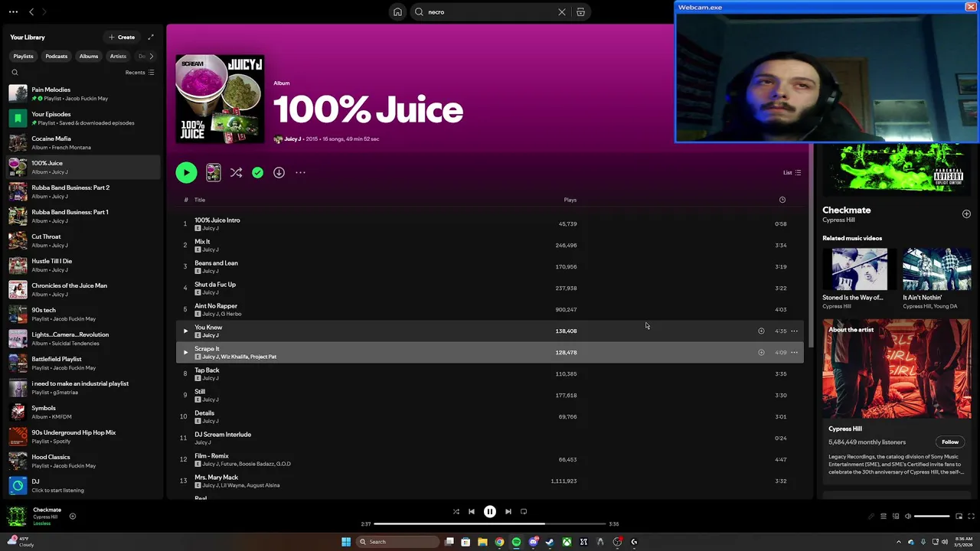Image resolution: width=980 pixels, height=551 pixels.
Task: Open album preview thumbnail next to play
Action: [213, 173]
